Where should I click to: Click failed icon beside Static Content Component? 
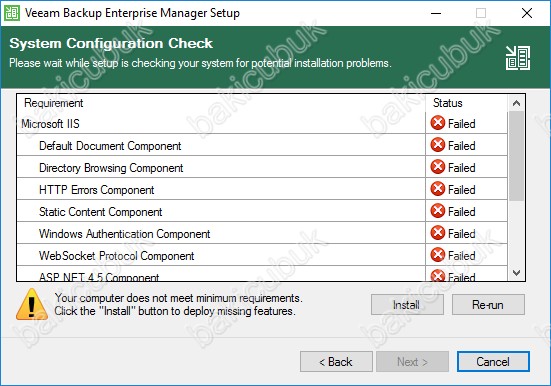click(x=437, y=211)
